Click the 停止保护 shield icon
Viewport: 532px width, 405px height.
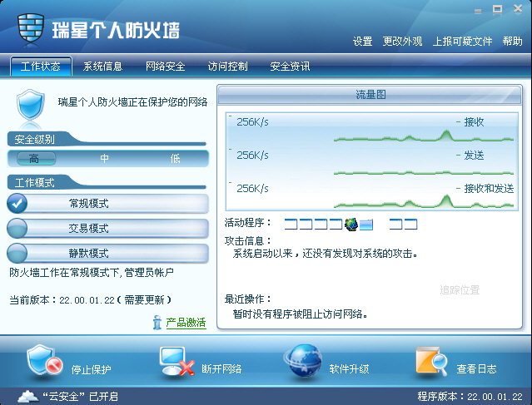pos(44,360)
